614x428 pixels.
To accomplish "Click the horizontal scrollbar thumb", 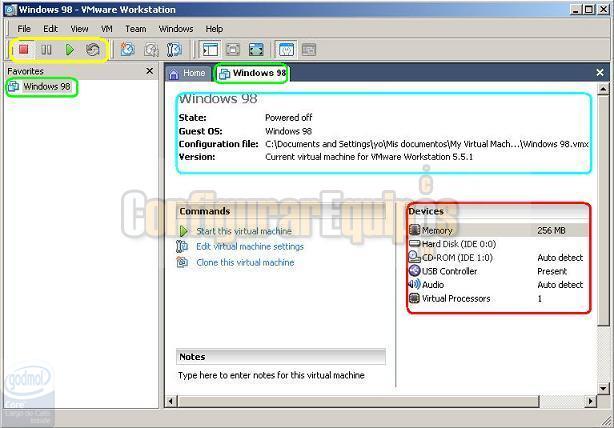I will point(358,401).
